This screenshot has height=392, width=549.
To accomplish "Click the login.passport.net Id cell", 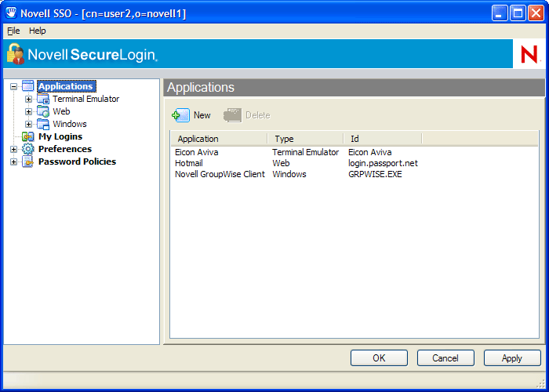I will tap(383, 163).
